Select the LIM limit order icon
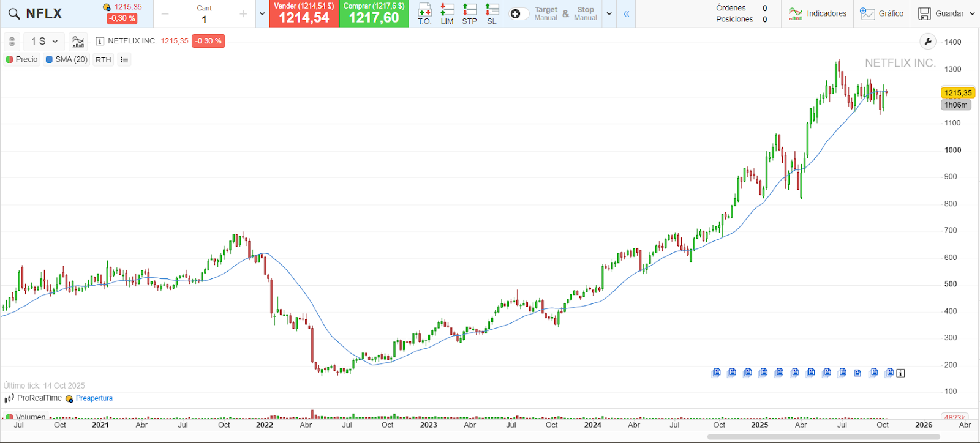 [x=447, y=13]
